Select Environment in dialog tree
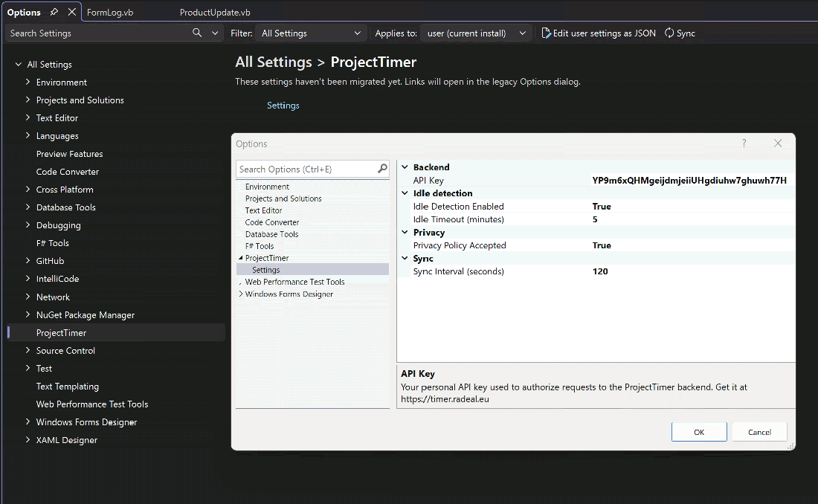The image size is (818, 504). [x=267, y=187]
